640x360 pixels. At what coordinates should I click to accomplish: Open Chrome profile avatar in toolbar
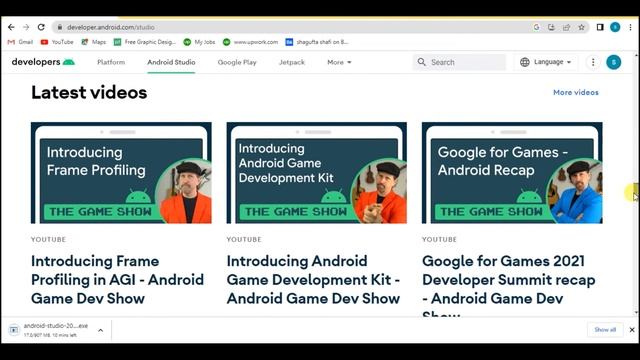615,27
